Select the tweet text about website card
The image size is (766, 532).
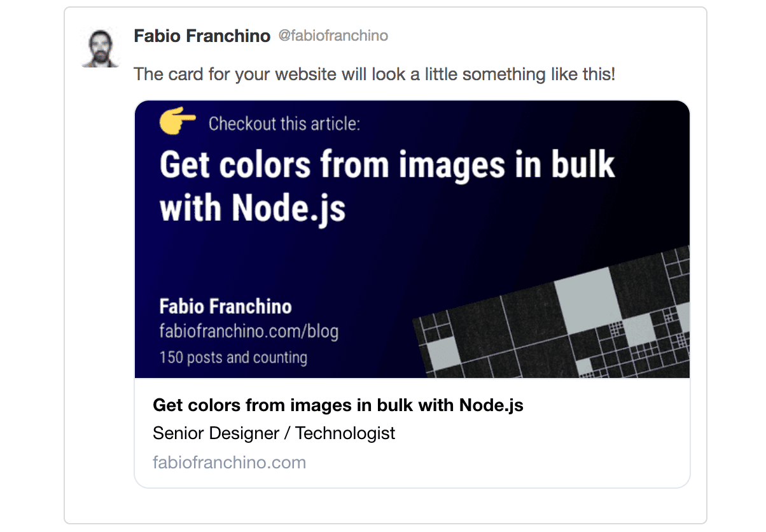pyautogui.click(x=375, y=74)
